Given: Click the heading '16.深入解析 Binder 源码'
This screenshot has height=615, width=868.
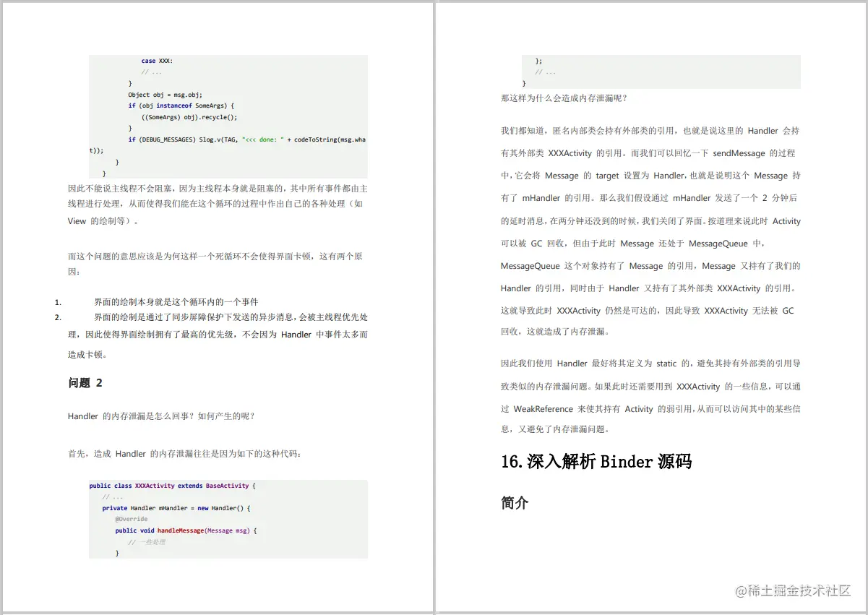Looking at the screenshot, I should pos(596,462).
